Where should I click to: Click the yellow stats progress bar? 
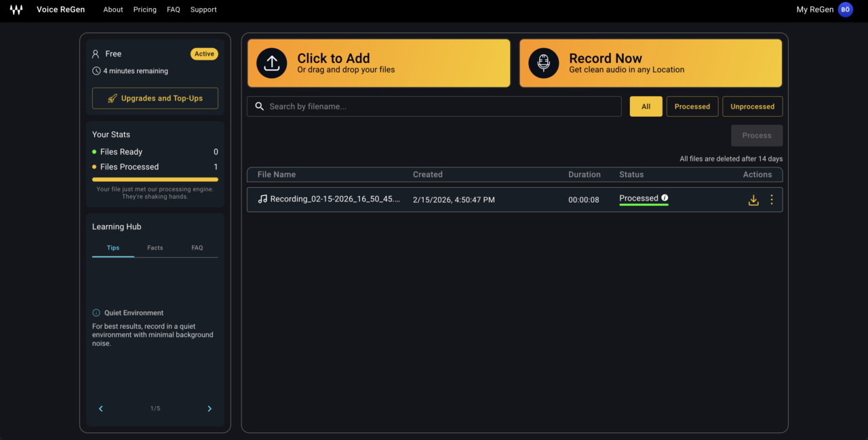point(155,180)
